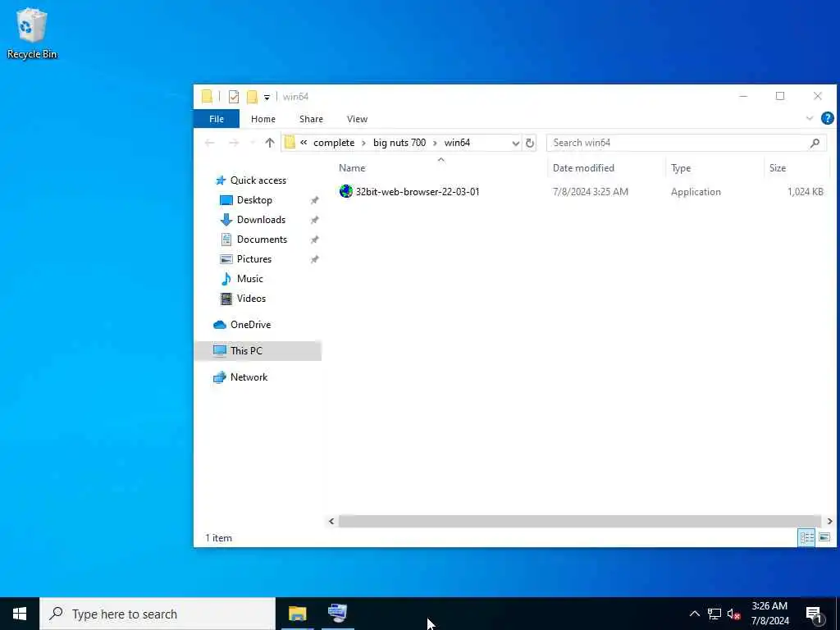The width and height of the screenshot is (840, 630).
Task: Sort by Date modified column header
Action: coord(583,167)
